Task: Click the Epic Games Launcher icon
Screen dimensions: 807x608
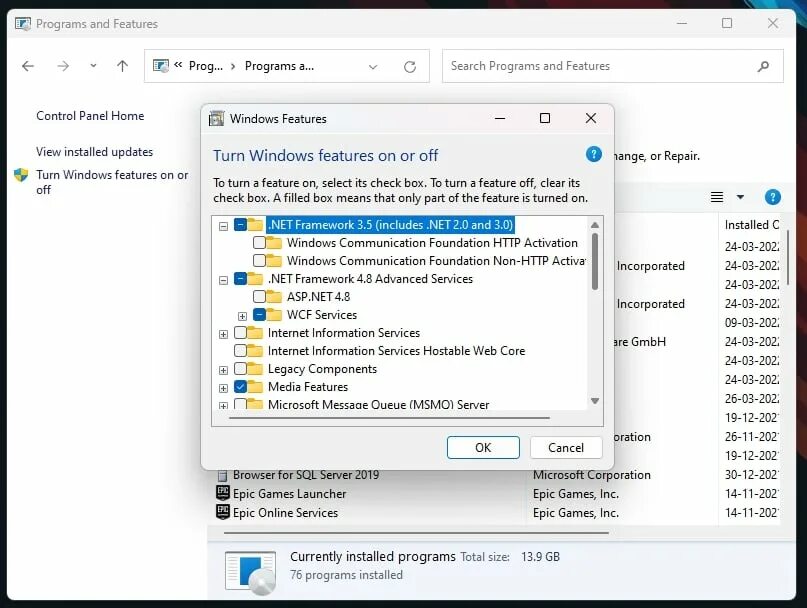Action: (x=222, y=493)
